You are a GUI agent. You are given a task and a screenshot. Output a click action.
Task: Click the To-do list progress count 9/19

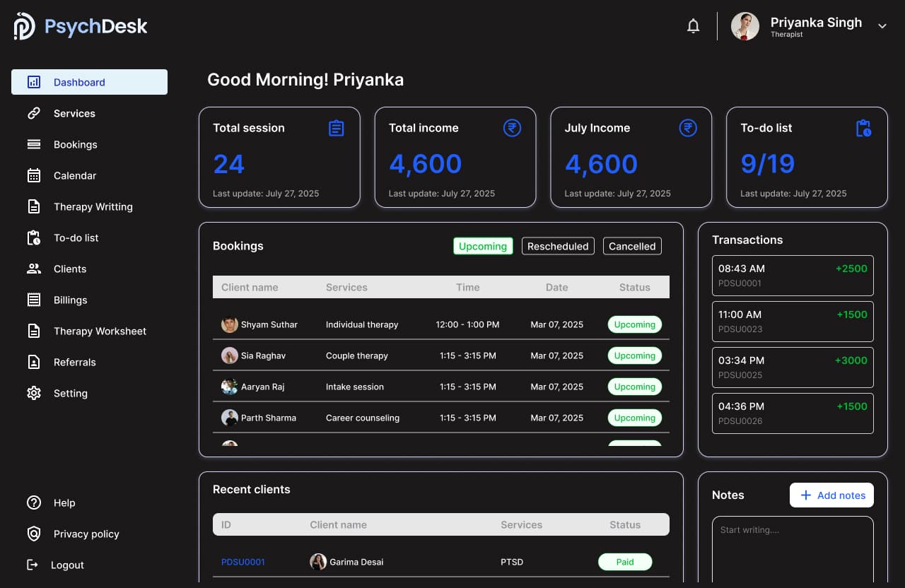(x=767, y=163)
